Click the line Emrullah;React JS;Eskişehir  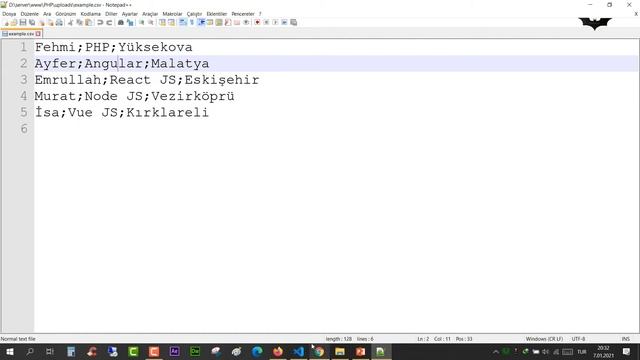147,80
